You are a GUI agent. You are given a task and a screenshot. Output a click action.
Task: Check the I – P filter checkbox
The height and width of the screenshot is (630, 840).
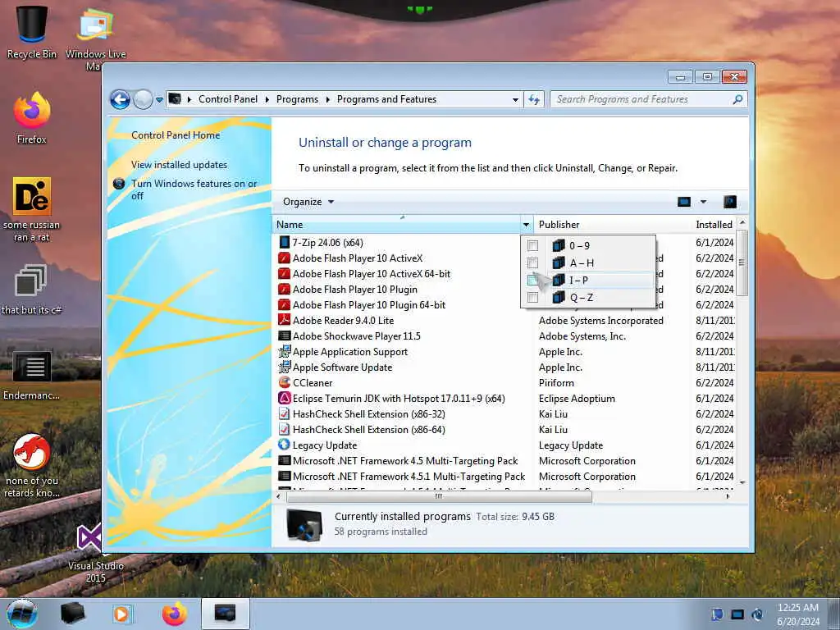point(532,281)
